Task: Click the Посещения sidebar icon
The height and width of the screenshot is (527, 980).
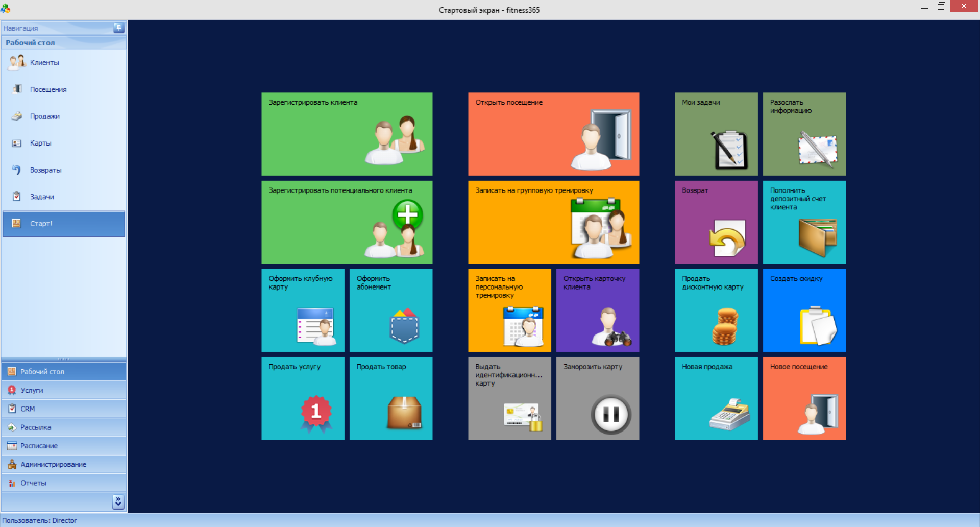Action: coord(17,89)
